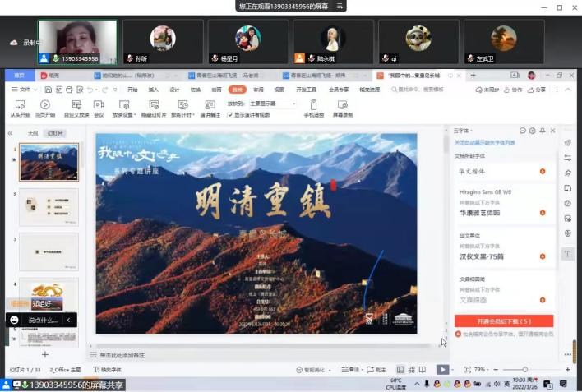
Task: Select slide 2 thumbnail in panel
Action: pos(49,207)
